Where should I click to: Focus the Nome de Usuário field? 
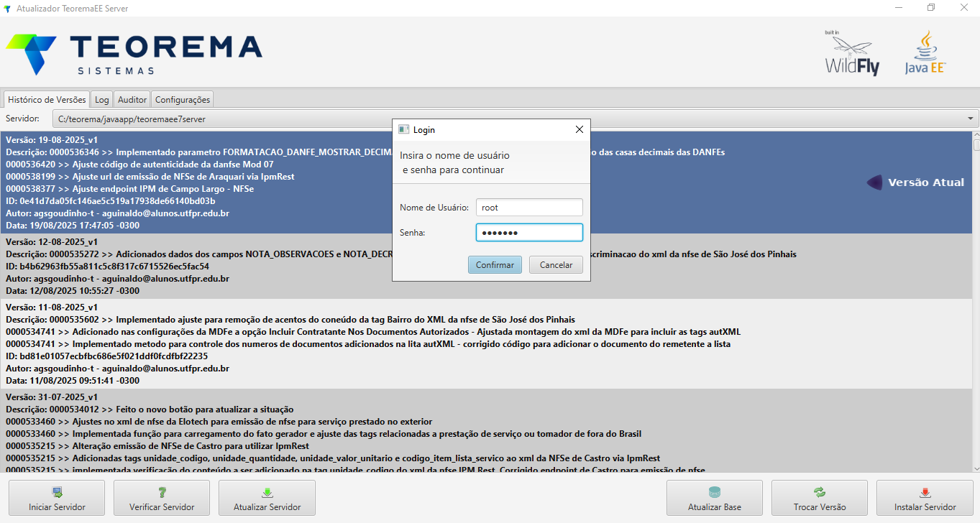pos(529,207)
